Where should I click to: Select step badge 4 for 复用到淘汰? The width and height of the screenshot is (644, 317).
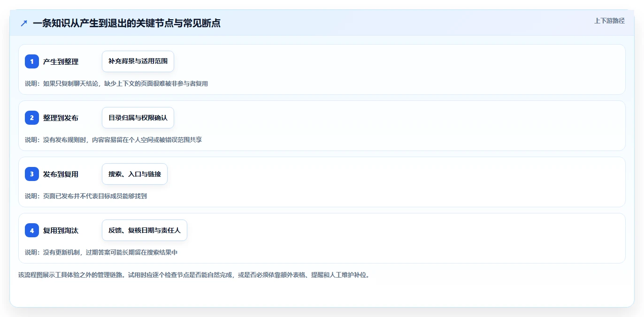pyautogui.click(x=32, y=230)
